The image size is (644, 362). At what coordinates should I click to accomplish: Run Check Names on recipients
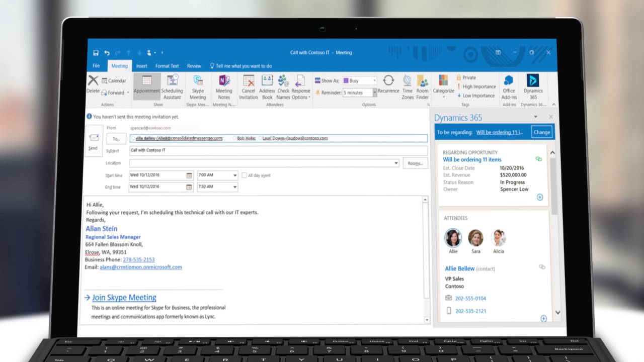(283, 86)
